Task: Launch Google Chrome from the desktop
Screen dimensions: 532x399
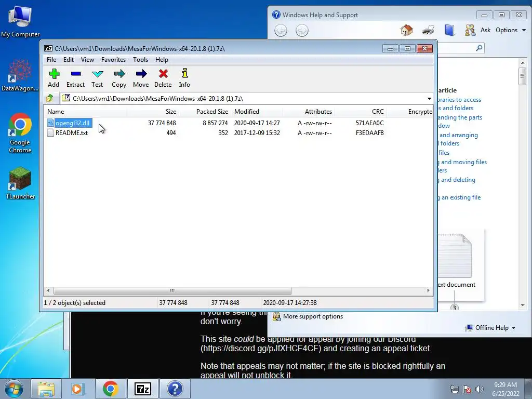Action: 20,133
